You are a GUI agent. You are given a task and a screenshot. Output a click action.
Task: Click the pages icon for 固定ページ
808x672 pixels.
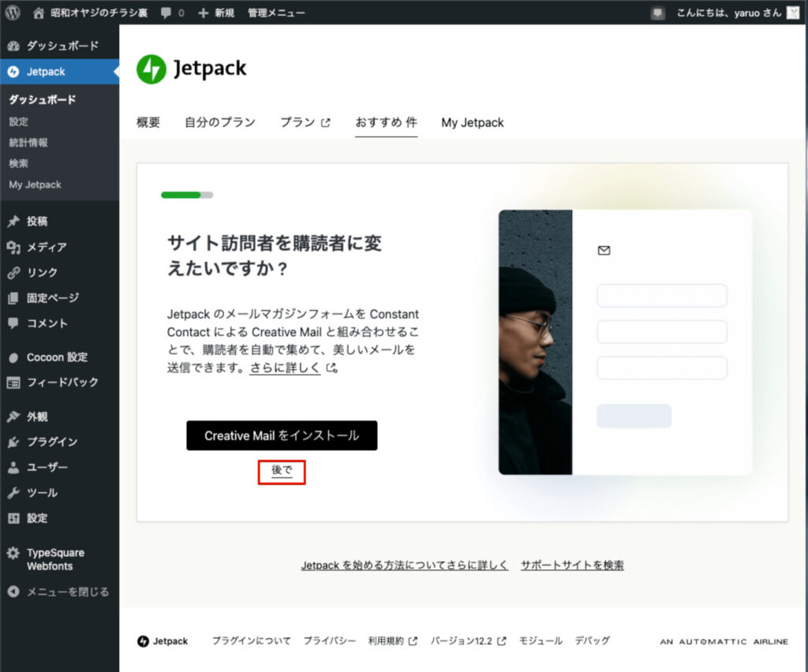13,297
